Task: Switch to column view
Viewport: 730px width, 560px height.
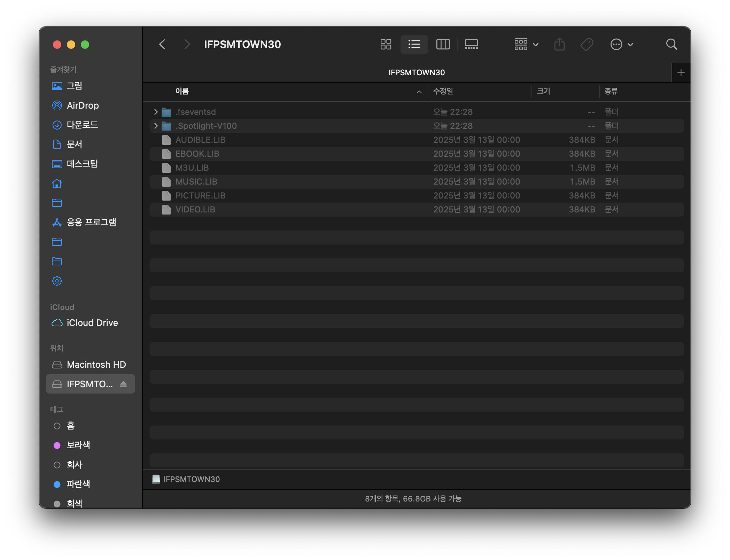Action: pyautogui.click(x=443, y=44)
